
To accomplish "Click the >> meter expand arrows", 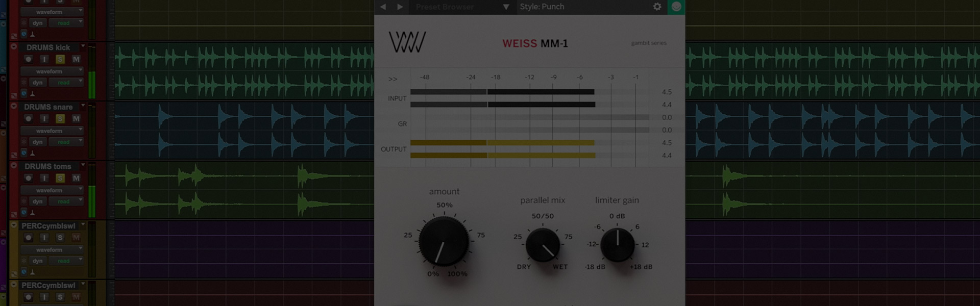I will pos(393,79).
